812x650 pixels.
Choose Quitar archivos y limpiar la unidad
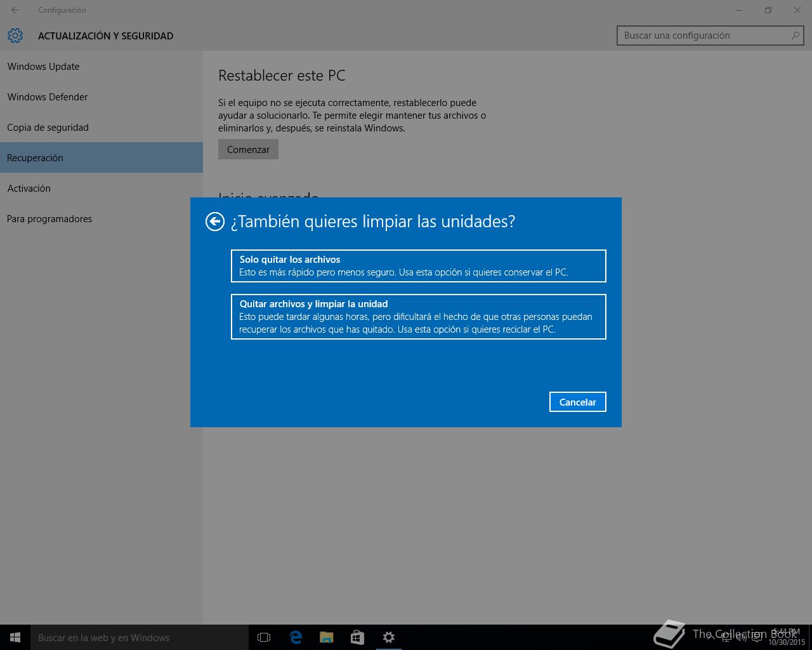coord(419,317)
